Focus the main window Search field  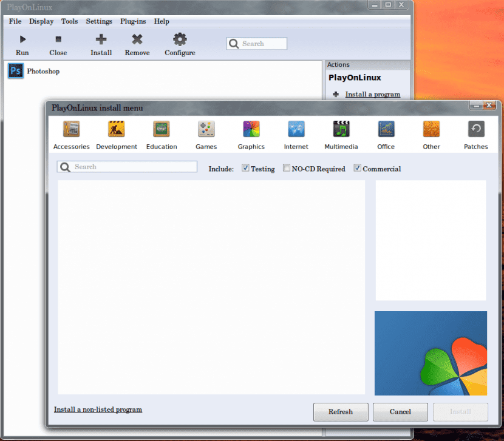pos(256,44)
